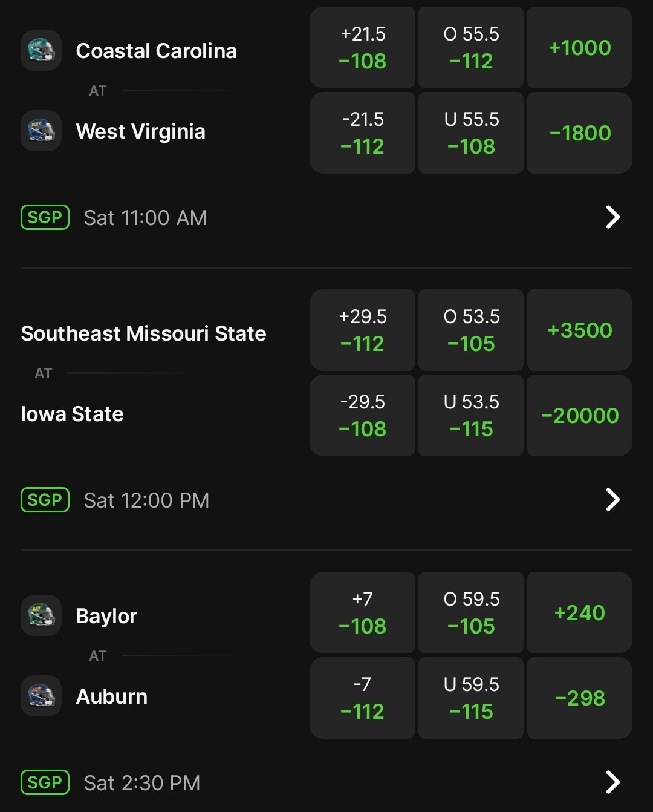
Task: Expand Iowa State game with right chevron
Action: [613, 500]
